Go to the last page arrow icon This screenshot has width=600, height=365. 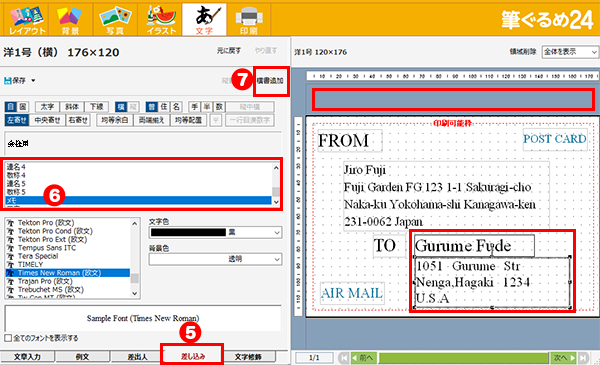[x=583, y=358]
